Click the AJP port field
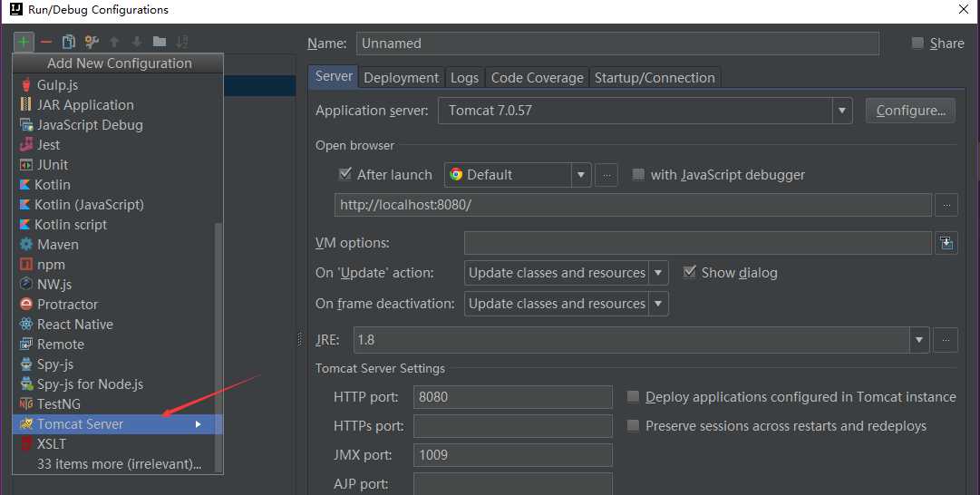 (x=513, y=484)
